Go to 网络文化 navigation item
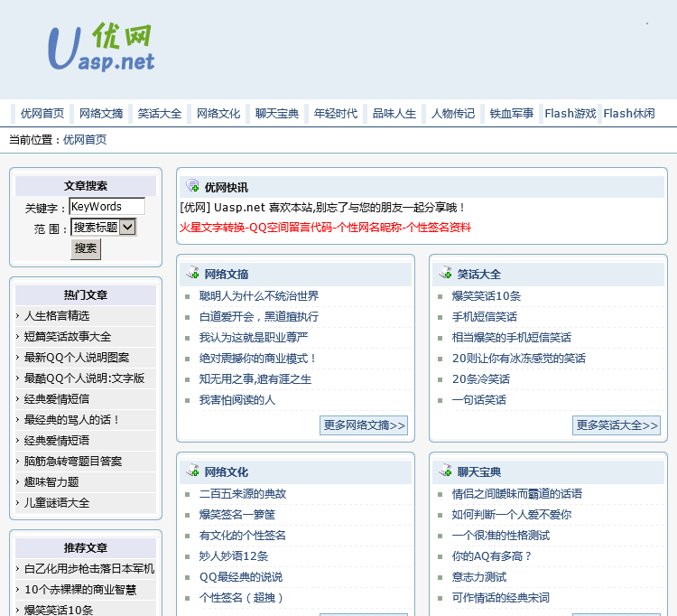Image resolution: width=677 pixels, height=616 pixels. (218, 114)
